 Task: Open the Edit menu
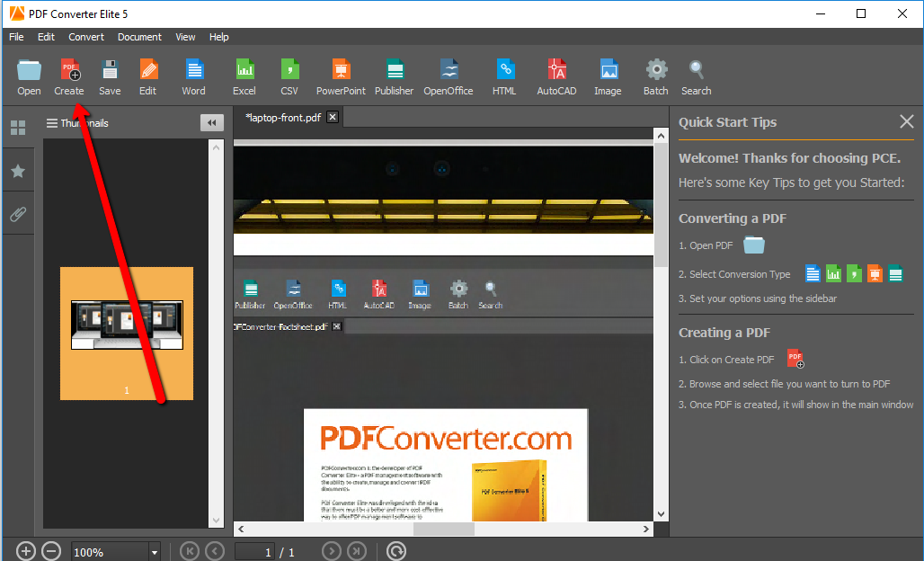(x=46, y=37)
